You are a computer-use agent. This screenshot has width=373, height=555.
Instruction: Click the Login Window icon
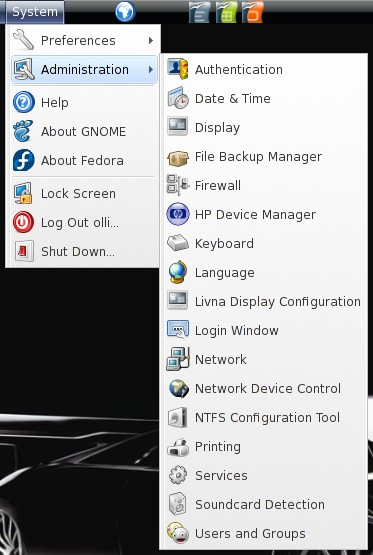(x=178, y=330)
